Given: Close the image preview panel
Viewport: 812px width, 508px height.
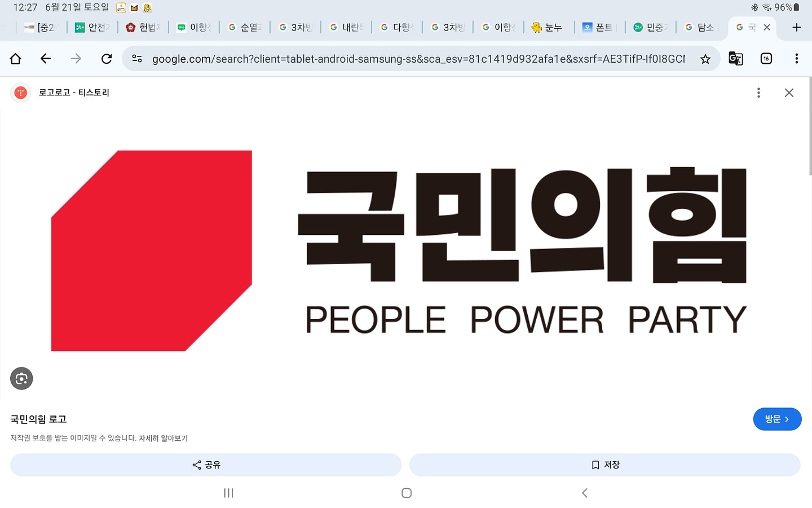Looking at the screenshot, I should [789, 93].
